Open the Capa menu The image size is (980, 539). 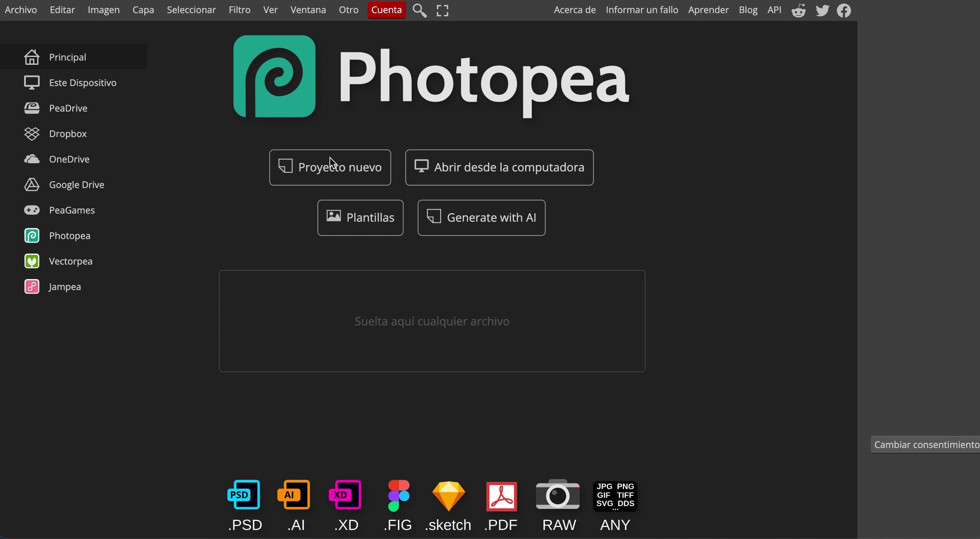click(x=143, y=10)
